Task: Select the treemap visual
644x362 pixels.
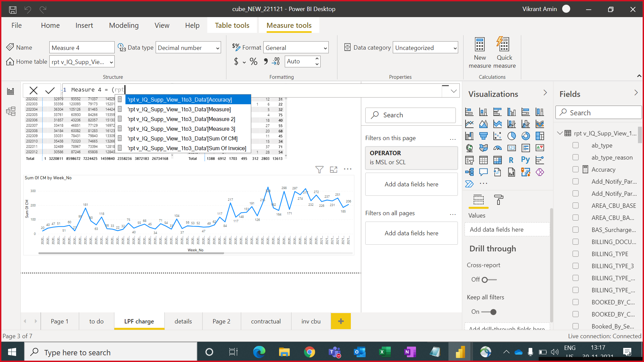Action: click(540, 136)
